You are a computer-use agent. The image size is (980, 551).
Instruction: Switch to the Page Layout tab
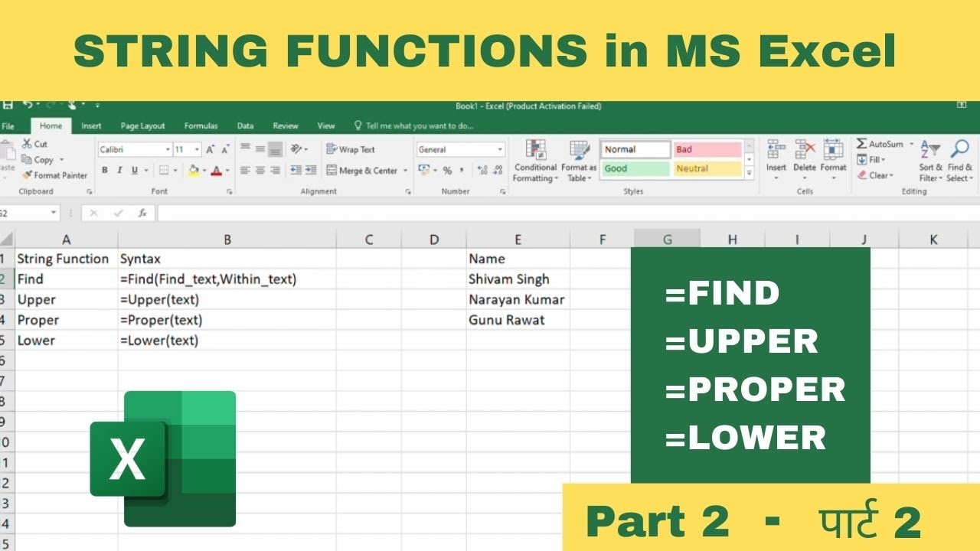tap(142, 126)
